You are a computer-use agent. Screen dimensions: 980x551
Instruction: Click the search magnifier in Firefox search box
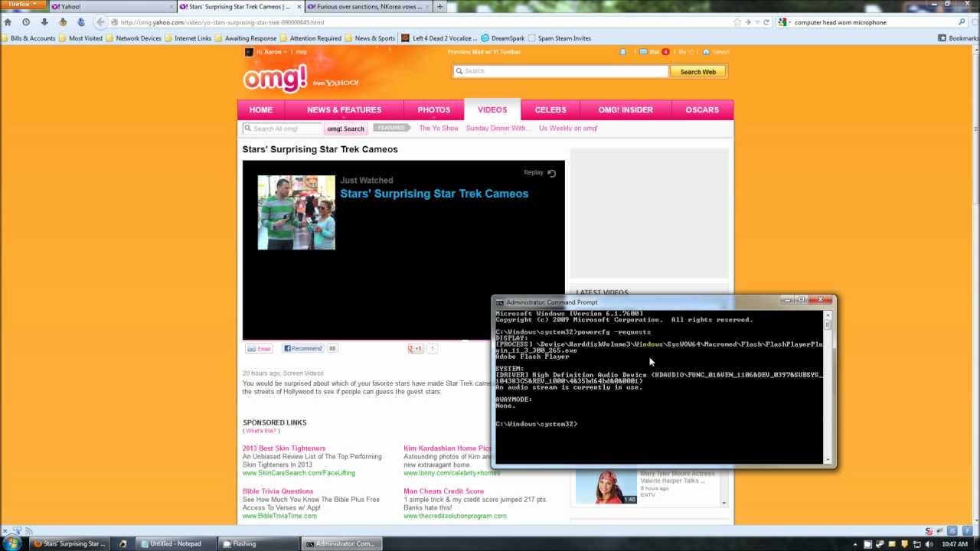tap(962, 22)
